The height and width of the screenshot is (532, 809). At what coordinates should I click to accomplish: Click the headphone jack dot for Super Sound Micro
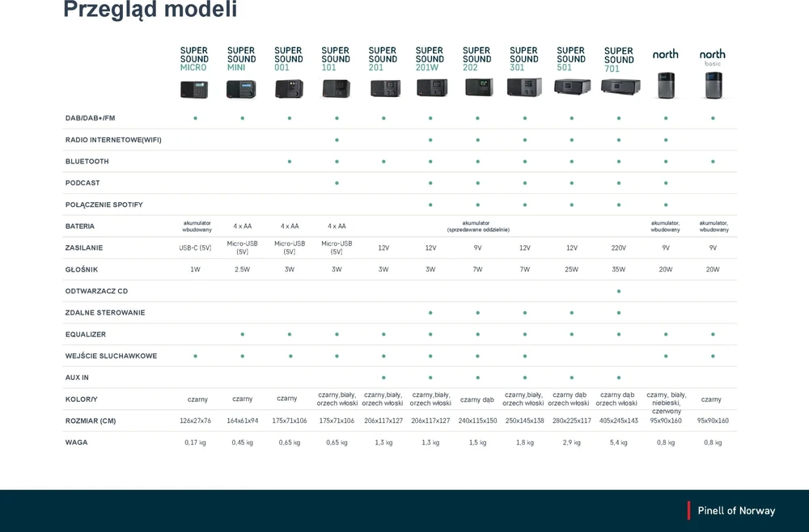195,356
